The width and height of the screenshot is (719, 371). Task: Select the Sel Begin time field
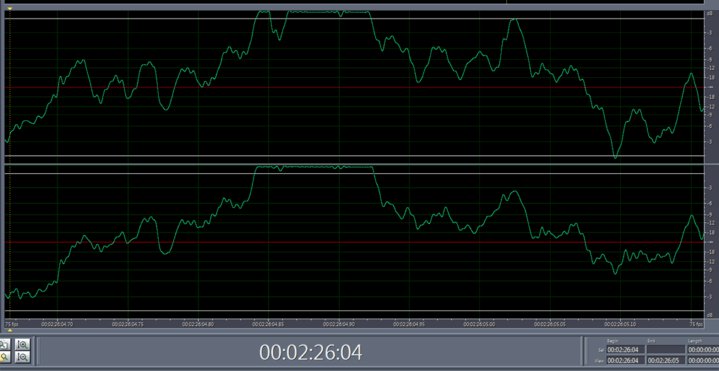(625, 350)
